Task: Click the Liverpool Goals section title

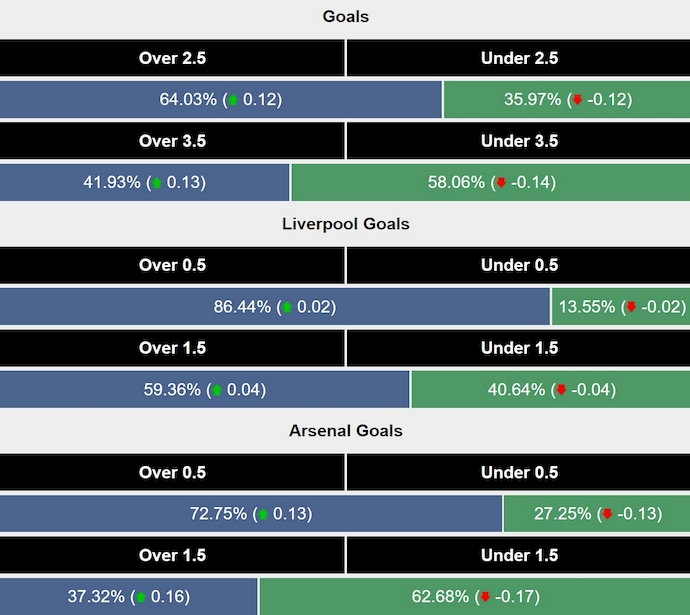Action: [345, 224]
